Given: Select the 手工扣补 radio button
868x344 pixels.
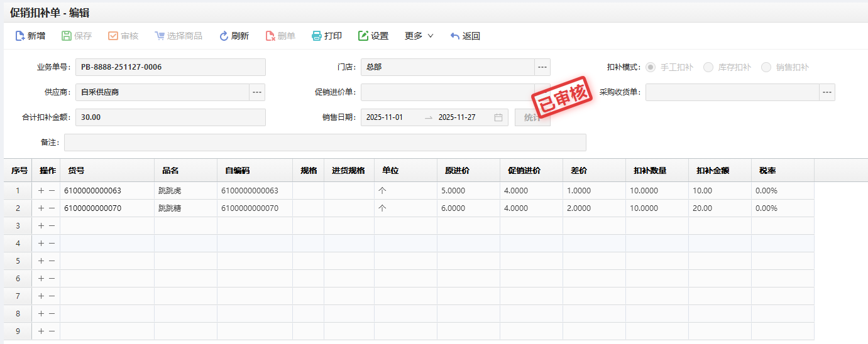Looking at the screenshot, I should coord(651,67).
